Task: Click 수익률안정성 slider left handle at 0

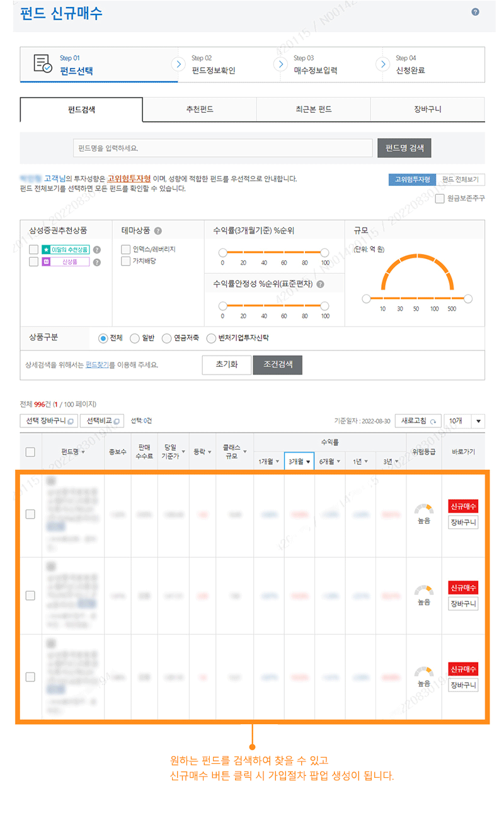Action: click(x=222, y=306)
